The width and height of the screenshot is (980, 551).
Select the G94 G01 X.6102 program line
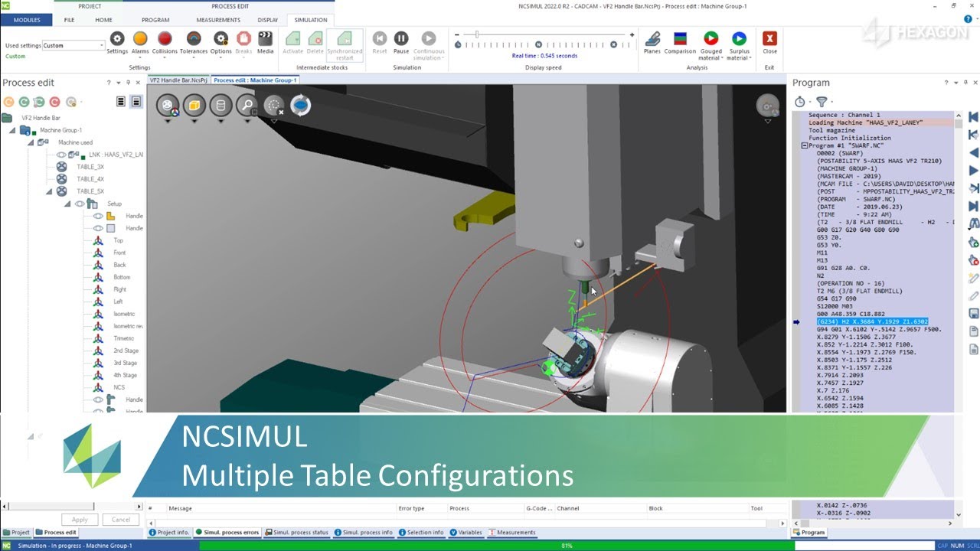point(879,329)
